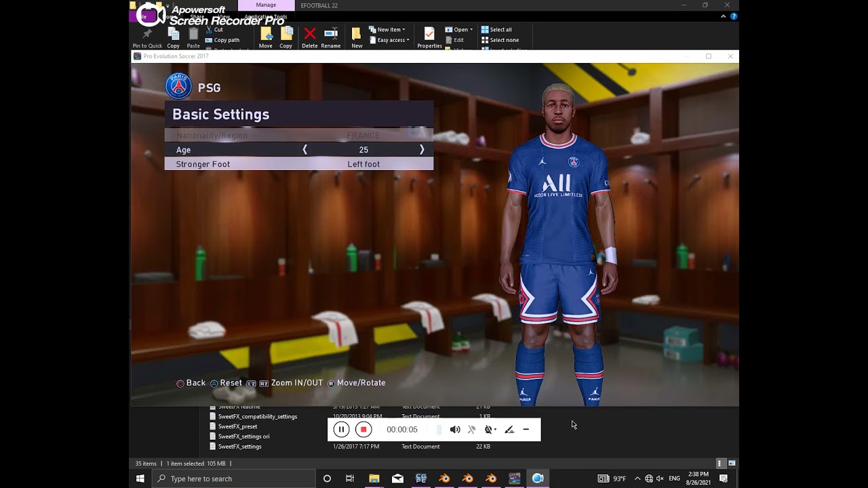Click the EFOOTBALL 22 title tab
This screenshot has height=488, width=868.
pyautogui.click(x=319, y=5)
